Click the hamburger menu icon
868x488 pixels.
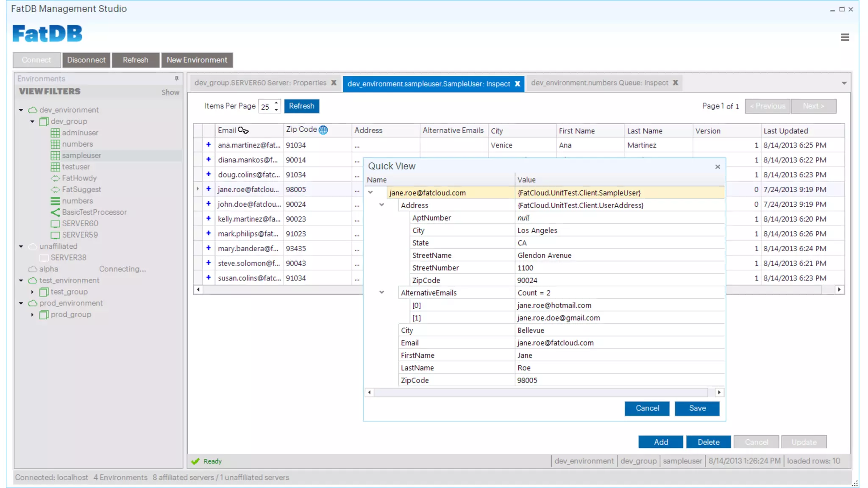tap(845, 37)
